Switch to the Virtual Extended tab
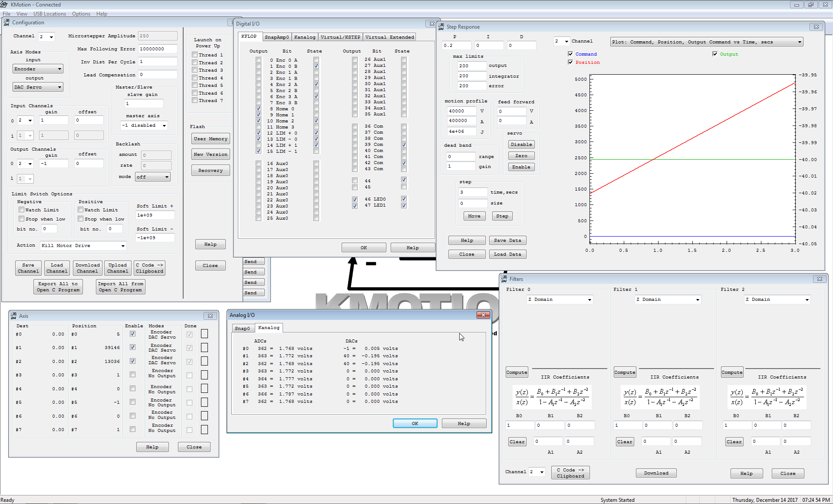Image resolution: width=833 pixels, height=504 pixels. pos(389,37)
